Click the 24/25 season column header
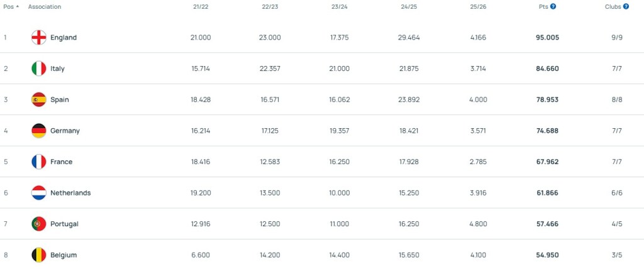This screenshot has height=269, width=644. [x=409, y=6]
